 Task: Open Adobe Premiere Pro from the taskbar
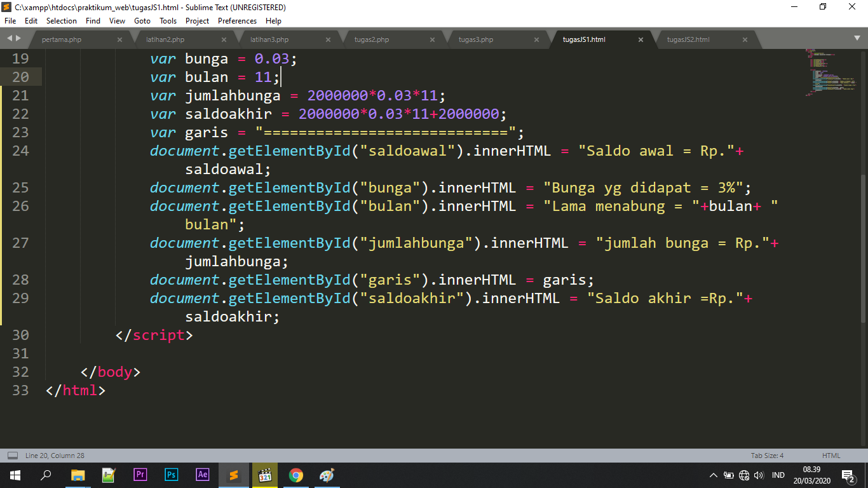point(140,475)
